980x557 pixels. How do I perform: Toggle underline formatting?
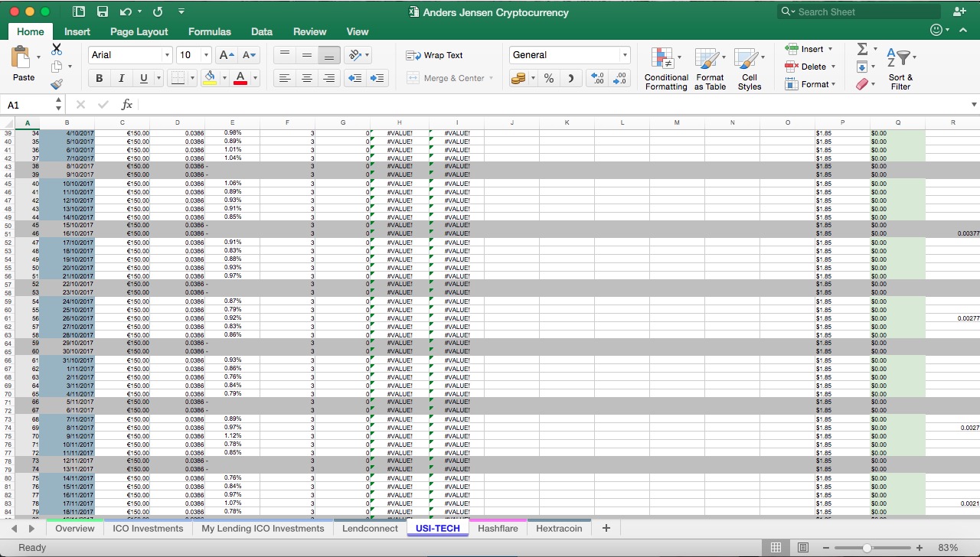(x=143, y=78)
